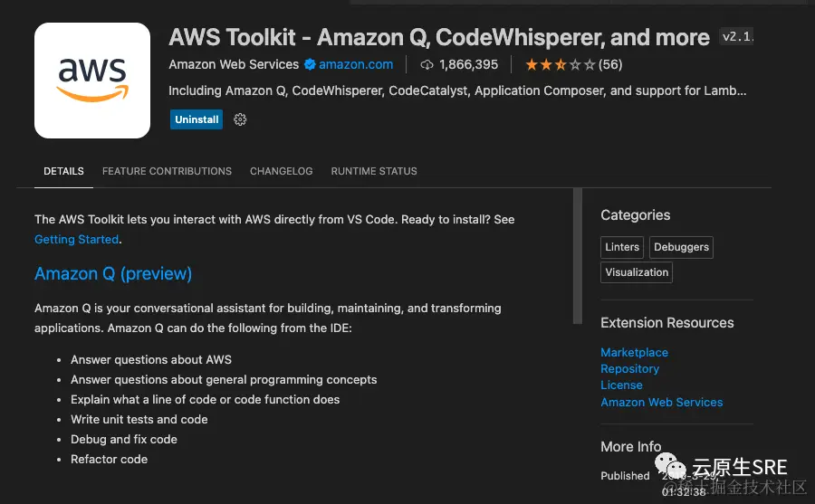Open the License resource link
This screenshot has height=504, width=815.
621,385
